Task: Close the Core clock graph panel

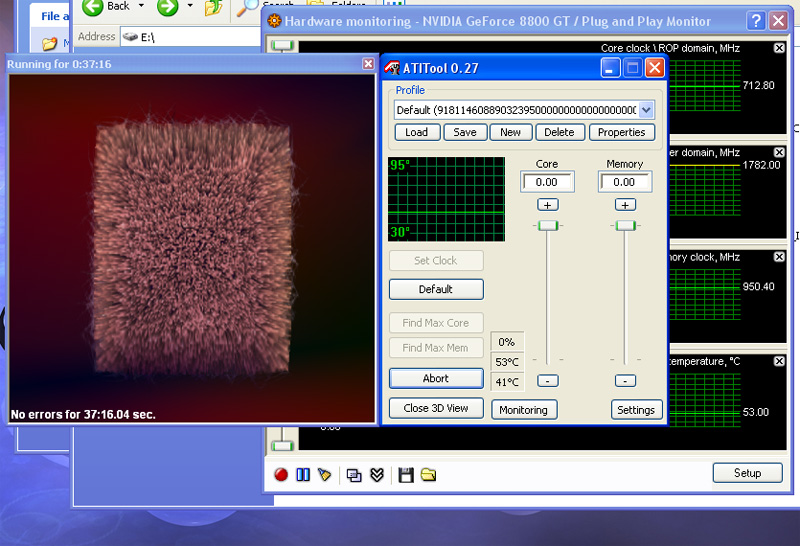Action: (779, 48)
